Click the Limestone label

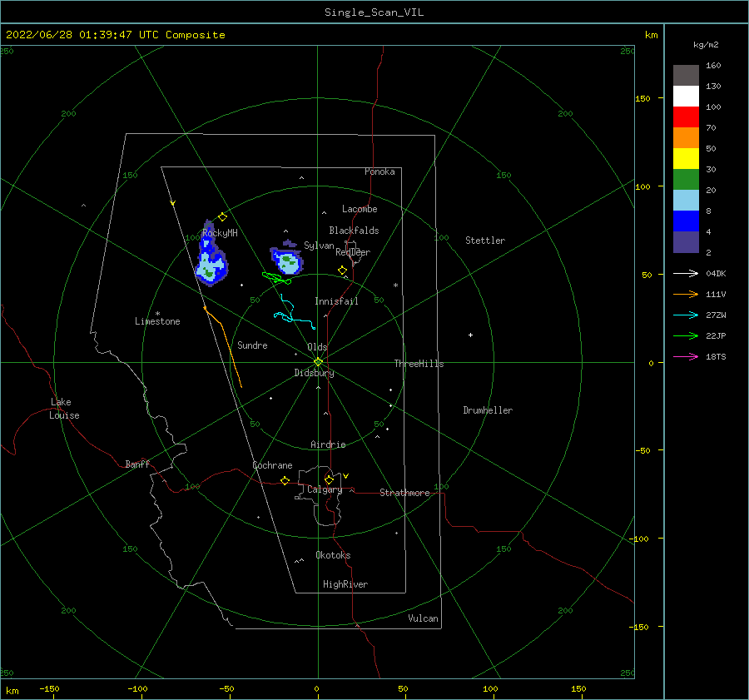[157, 321]
